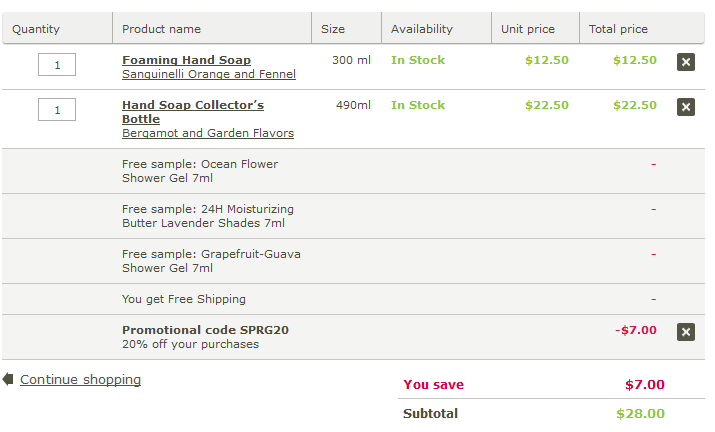The width and height of the screenshot is (715, 432).
Task: Click the Continue shopping back arrow icon
Action: point(8,379)
